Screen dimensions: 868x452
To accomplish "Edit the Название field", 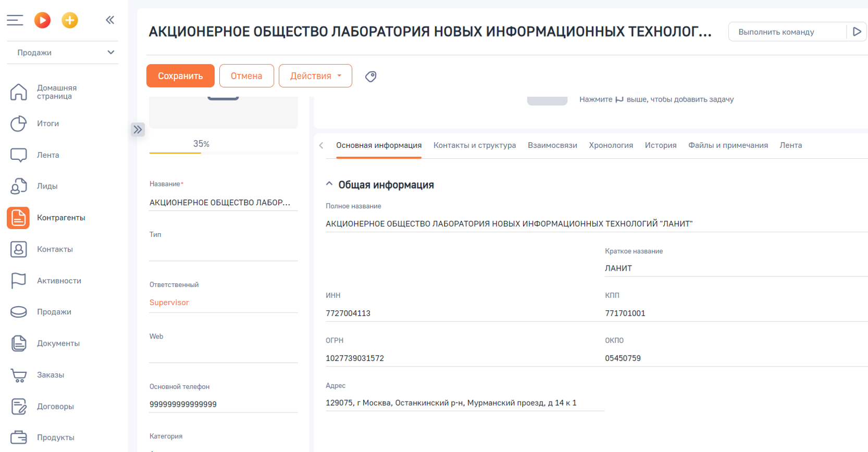I will (x=224, y=203).
